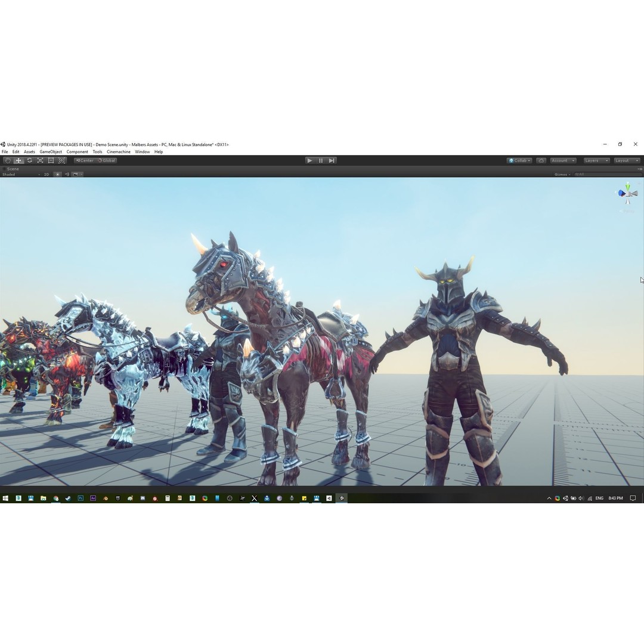Click the network tray icon
The height and width of the screenshot is (644, 644).
tap(590, 498)
